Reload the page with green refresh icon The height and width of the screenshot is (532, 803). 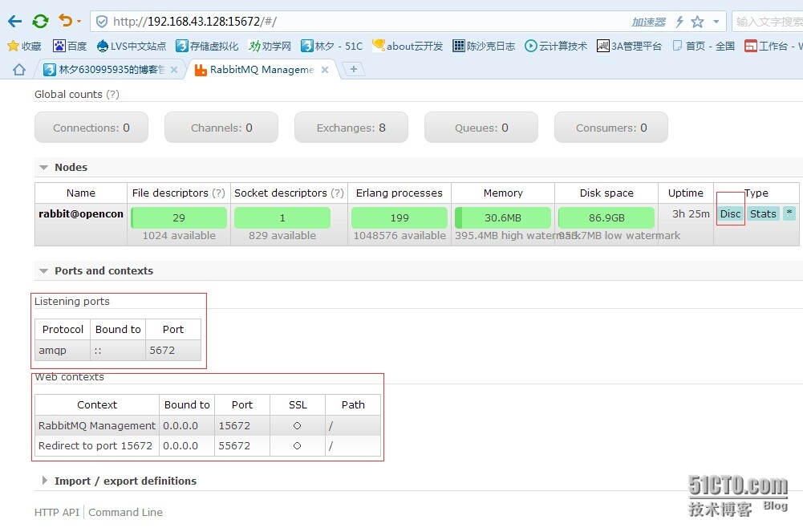point(40,22)
